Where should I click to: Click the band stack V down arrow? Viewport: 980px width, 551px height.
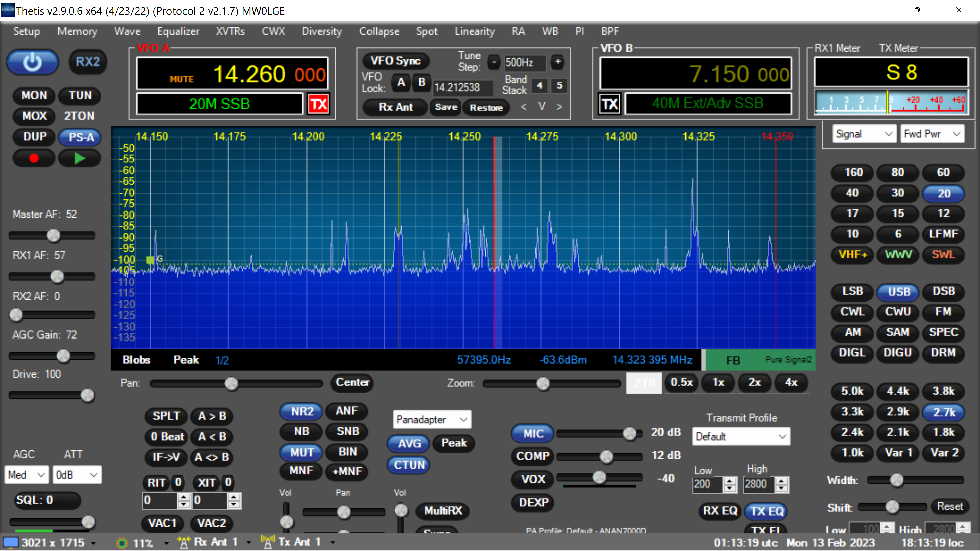tap(542, 106)
